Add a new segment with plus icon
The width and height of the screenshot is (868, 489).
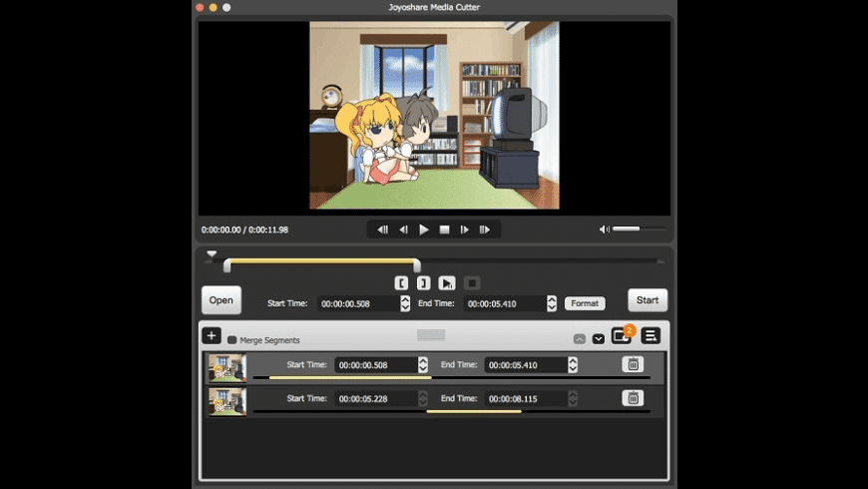coord(212,335)
